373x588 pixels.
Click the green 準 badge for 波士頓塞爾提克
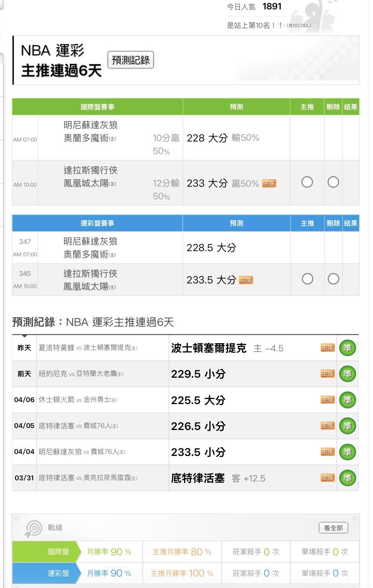(x=347, y=348)
